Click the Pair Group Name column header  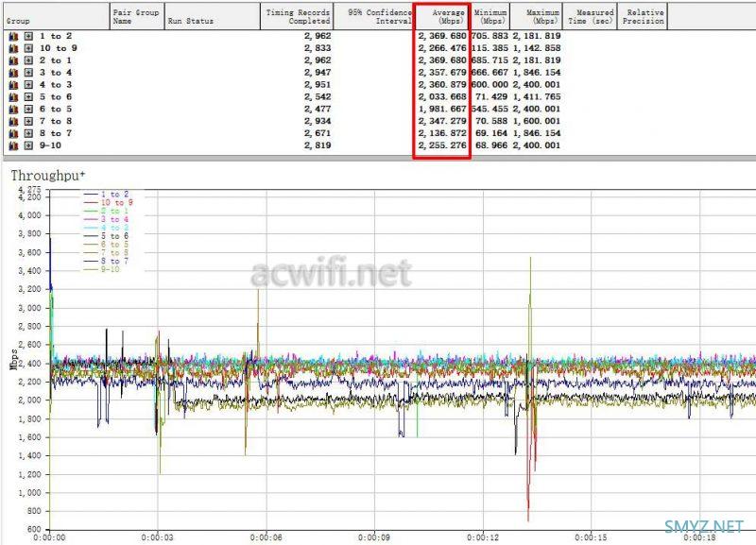click(137, 16)
